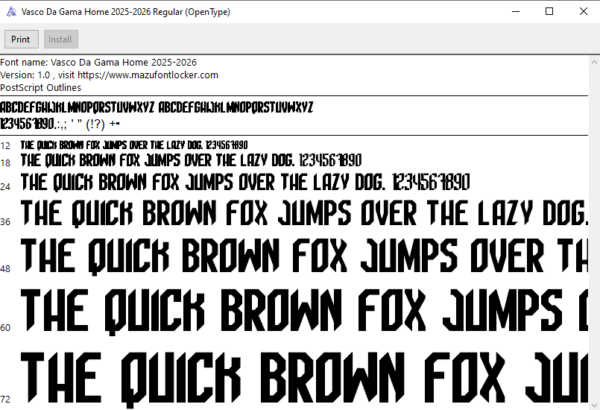This screenshot has height=410, width=600.
Task: Maximize the font viewer window
Action: tap(549, 11)
